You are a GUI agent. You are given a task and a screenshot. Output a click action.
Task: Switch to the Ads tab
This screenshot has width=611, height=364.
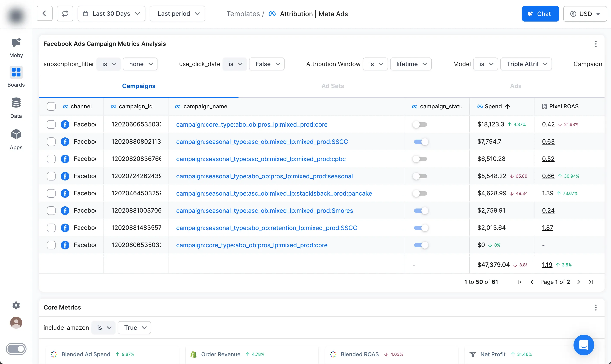(x=516, y=86)
